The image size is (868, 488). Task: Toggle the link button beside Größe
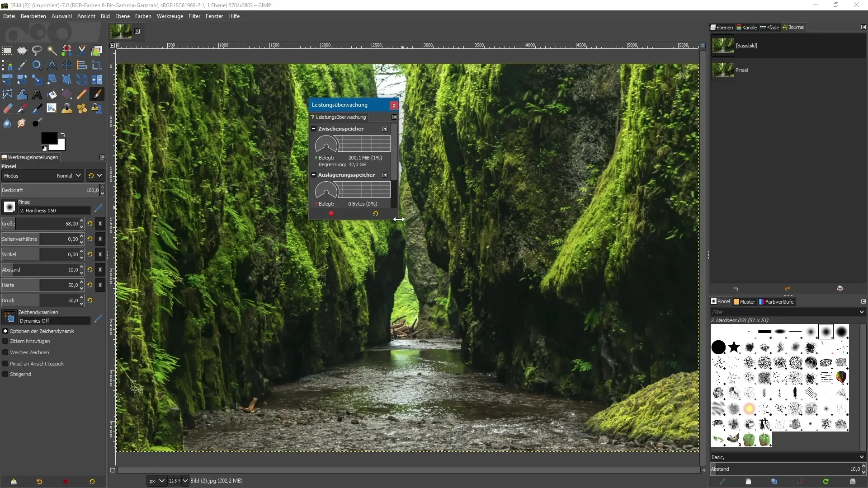click(100, 224)
